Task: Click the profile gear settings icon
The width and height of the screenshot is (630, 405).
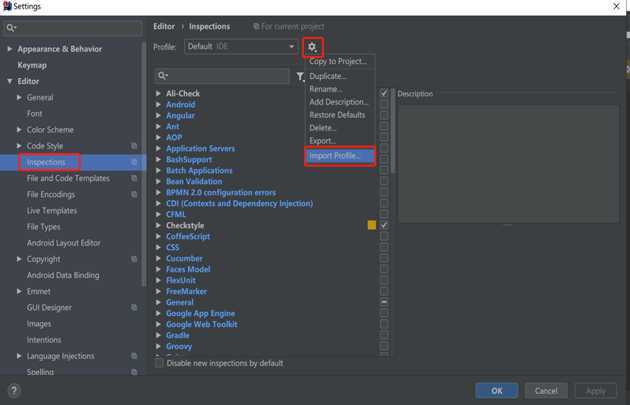Action: (312, 47)
